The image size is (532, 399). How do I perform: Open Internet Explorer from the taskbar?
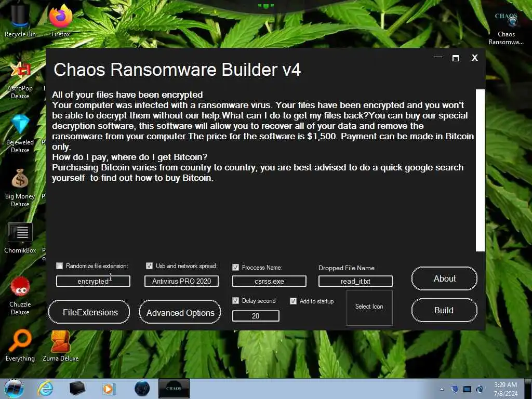[x=45, y=389]
